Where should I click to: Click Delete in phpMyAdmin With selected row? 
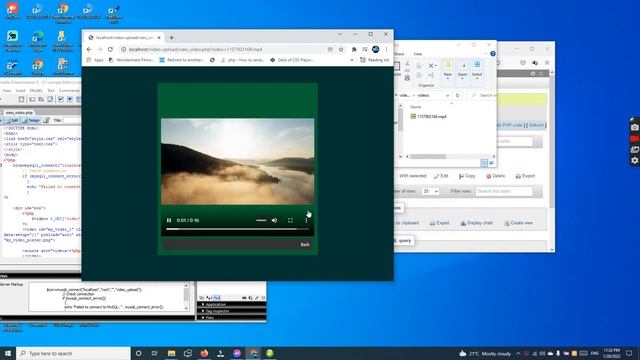[495, 176]
